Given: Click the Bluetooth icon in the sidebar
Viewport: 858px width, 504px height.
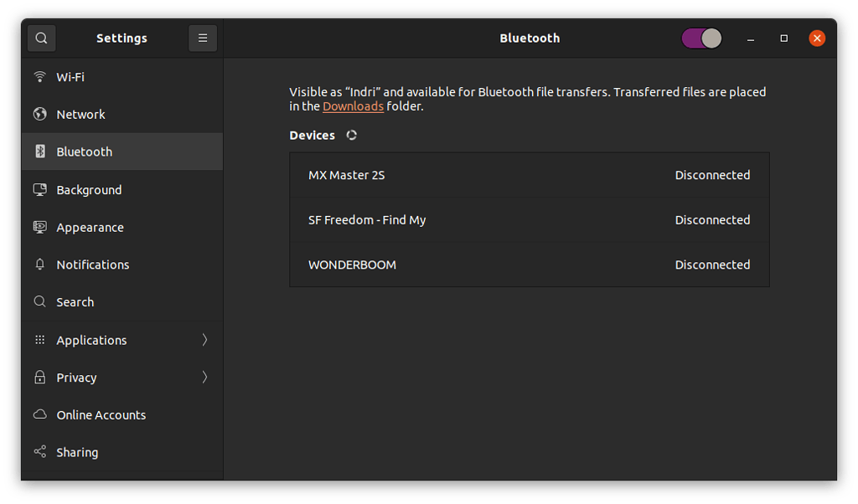Looking at the screenshot, I should tap(39, 152).
